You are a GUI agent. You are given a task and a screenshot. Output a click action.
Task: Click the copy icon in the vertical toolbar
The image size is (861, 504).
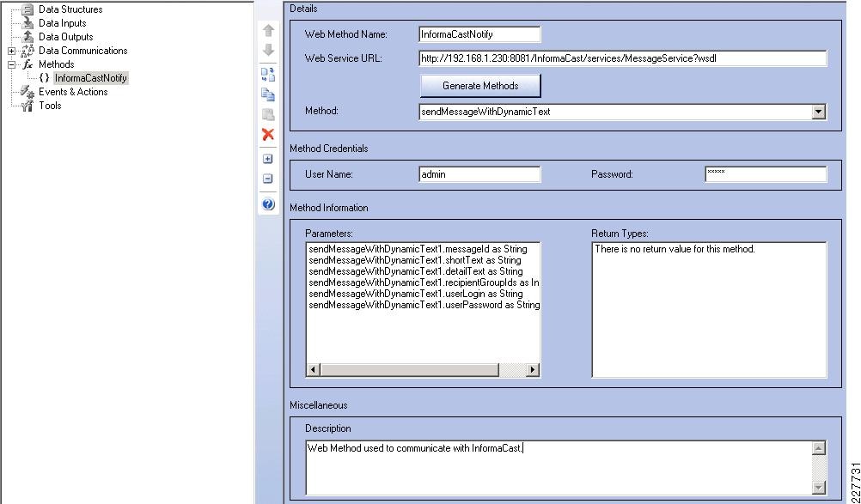click(268, 94)
